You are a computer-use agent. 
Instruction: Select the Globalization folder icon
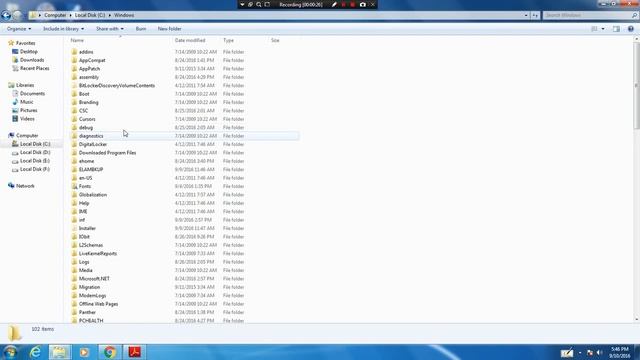tap(74, 195)
